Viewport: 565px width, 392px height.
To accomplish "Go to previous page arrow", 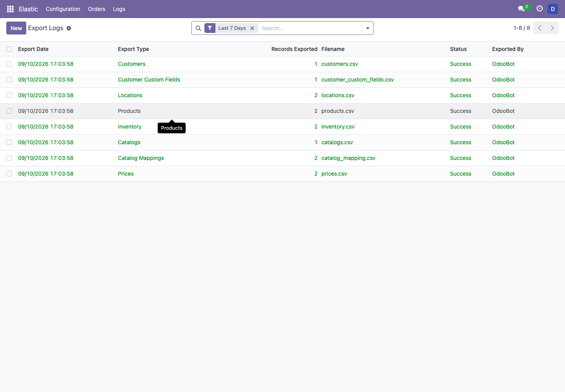I will (x=539, y=28).
